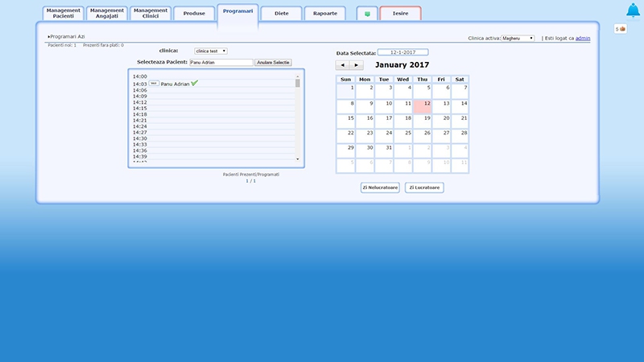Image resolution: width=644 pixels, height=362 pixels.
Task: Click the blue notification bell icon
Action: click(x=634, y=10)
